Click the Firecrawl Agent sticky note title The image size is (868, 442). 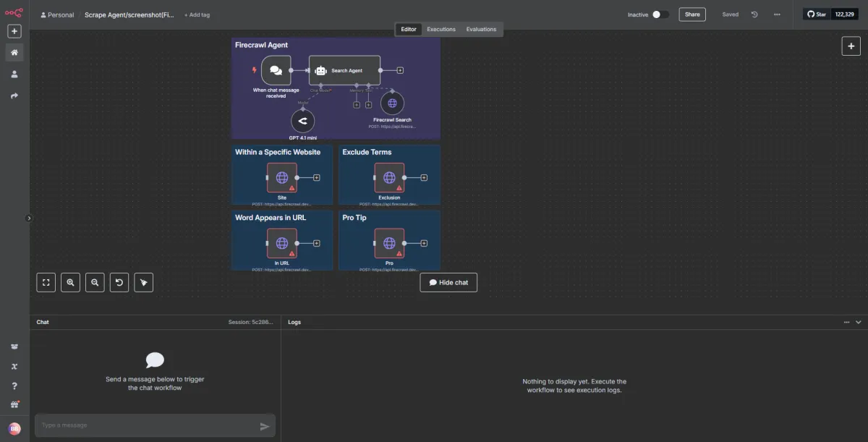pos(261,45)
